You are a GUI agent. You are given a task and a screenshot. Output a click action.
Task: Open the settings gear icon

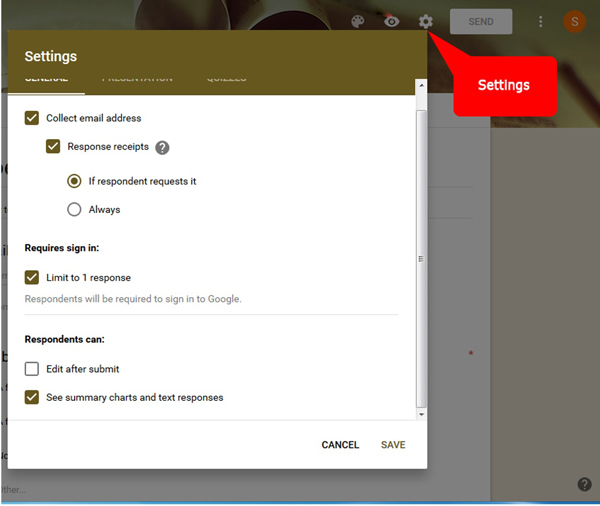pyautogui.click(x=426, y=21)
